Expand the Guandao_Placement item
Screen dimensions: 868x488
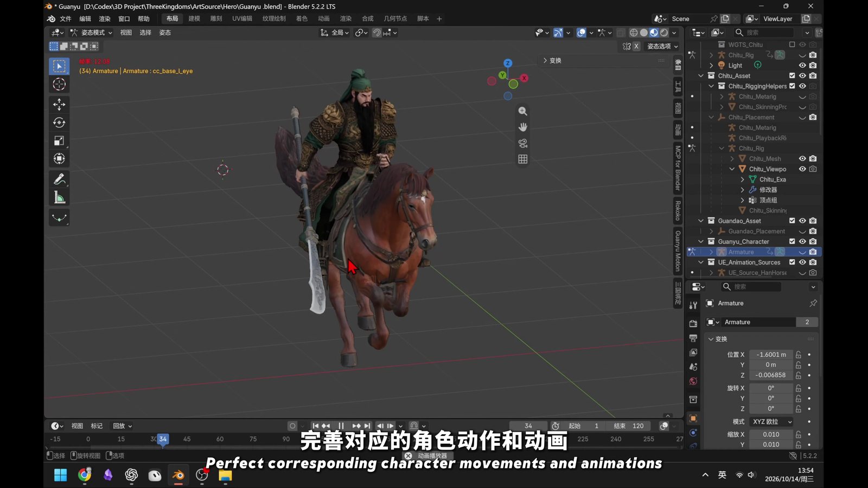(711, 232)
